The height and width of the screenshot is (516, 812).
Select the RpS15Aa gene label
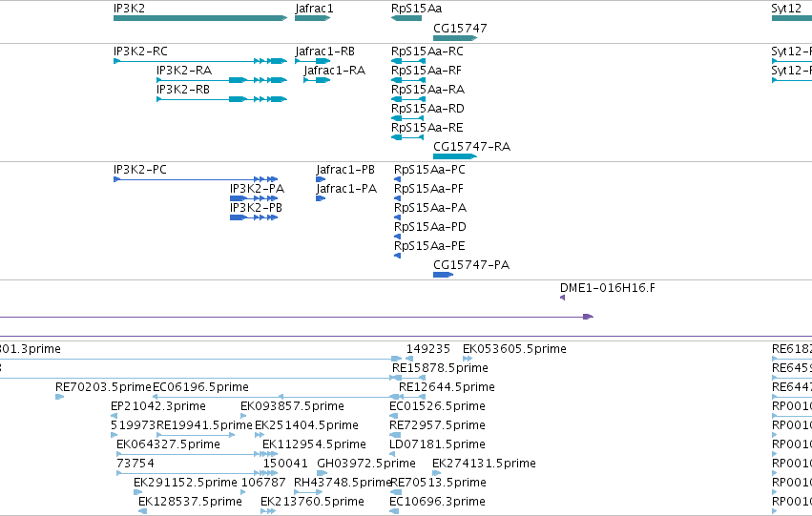coord(416,9)
